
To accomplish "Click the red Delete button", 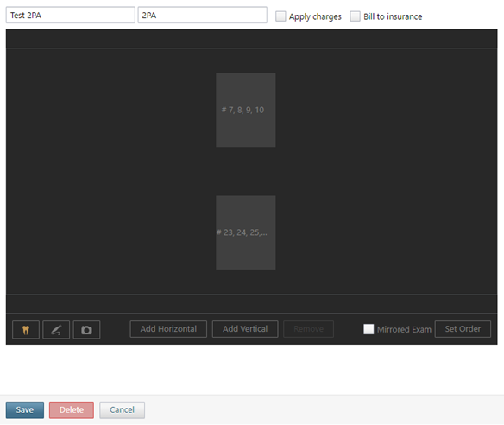I will [x=72, y=409].
